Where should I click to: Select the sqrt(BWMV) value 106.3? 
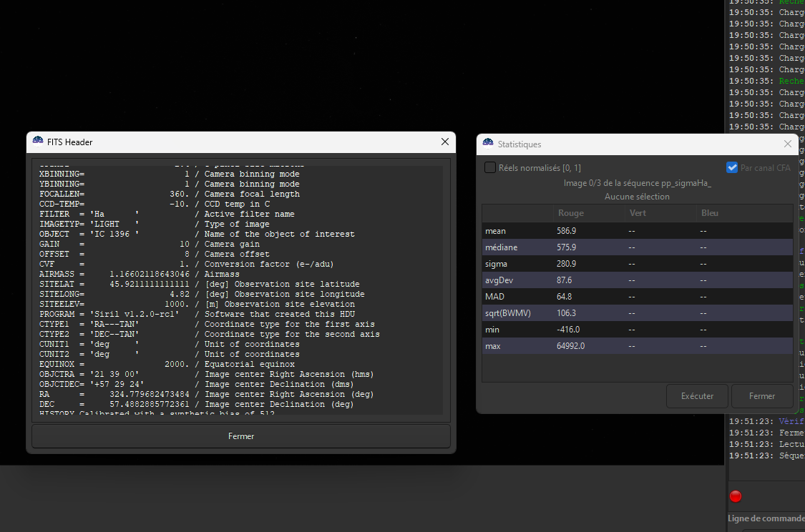click(x=566, y=313)
